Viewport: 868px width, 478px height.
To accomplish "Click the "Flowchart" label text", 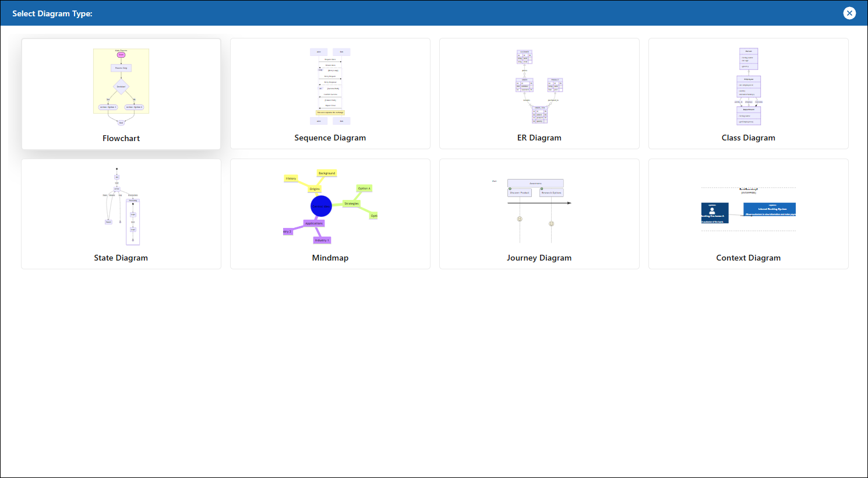I will (x=121, y=138).
